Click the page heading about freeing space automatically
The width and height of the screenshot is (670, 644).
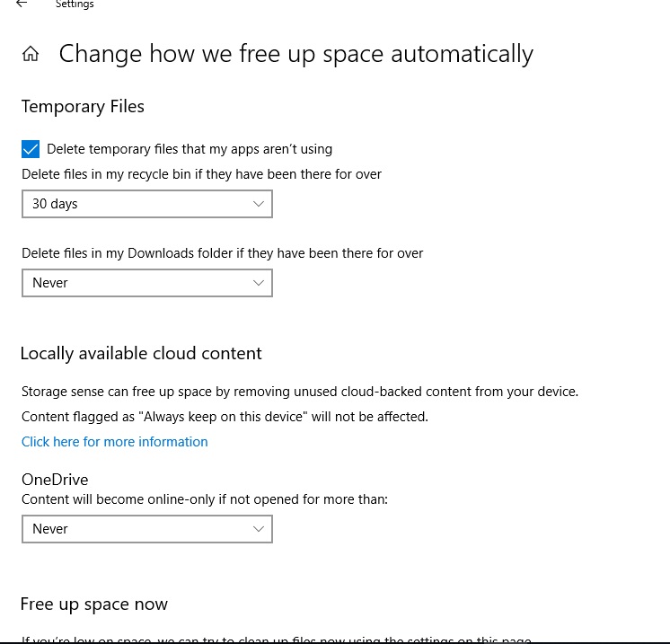[296, 54]
